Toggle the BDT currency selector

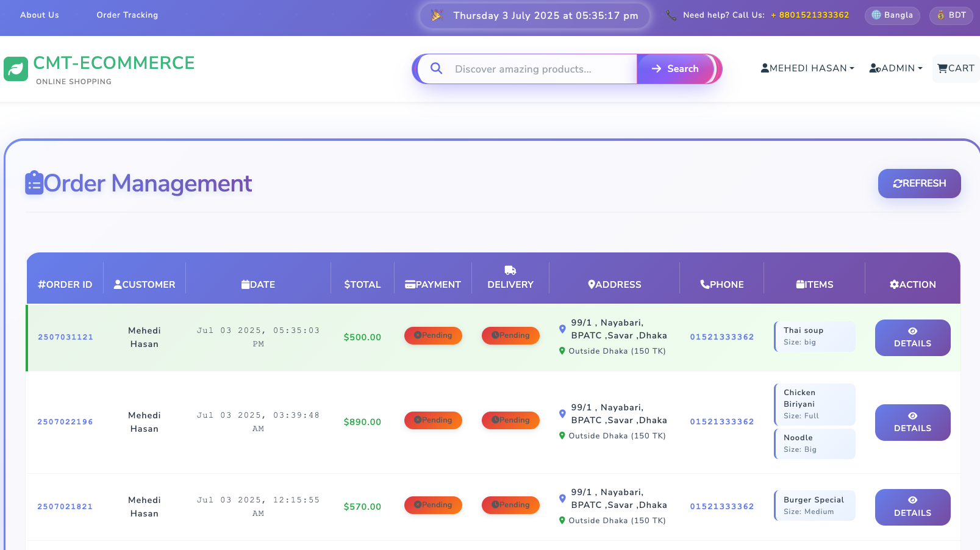point(951,15)
